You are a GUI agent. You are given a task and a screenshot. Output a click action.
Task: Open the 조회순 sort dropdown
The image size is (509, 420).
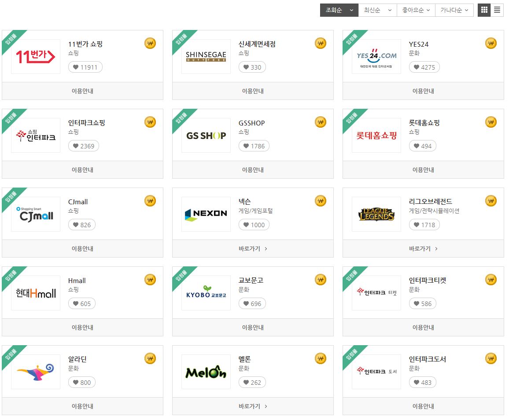[x=339, y=10]
